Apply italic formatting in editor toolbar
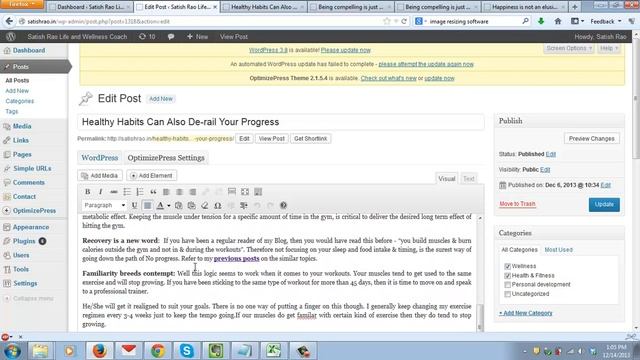640x360 pixels. point(100,192)
